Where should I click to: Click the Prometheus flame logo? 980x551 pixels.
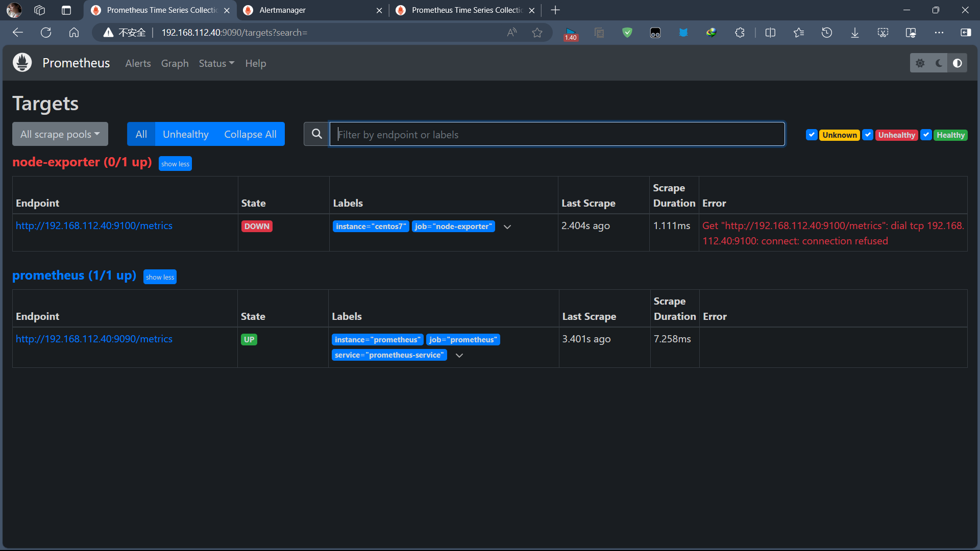22,63
